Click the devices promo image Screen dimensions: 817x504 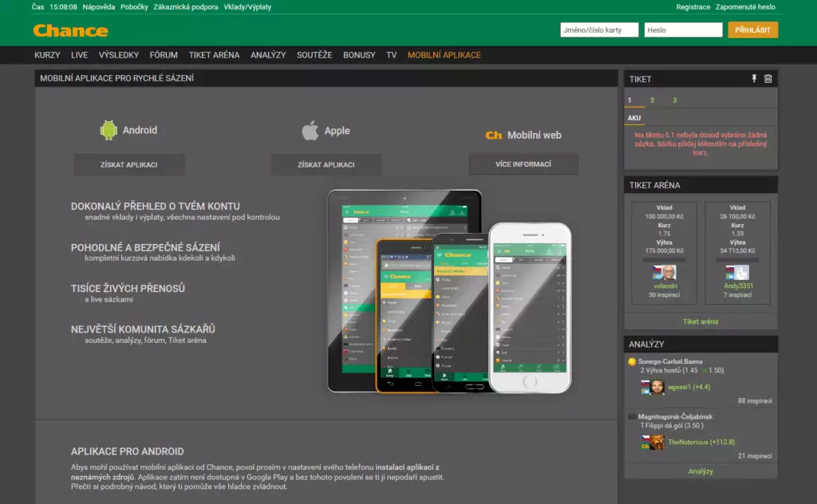[x=450, y=292]
